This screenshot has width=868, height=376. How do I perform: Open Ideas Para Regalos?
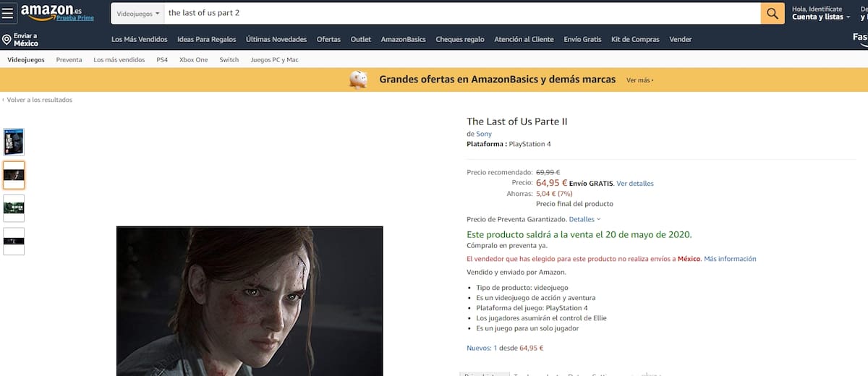click(207, 39)
